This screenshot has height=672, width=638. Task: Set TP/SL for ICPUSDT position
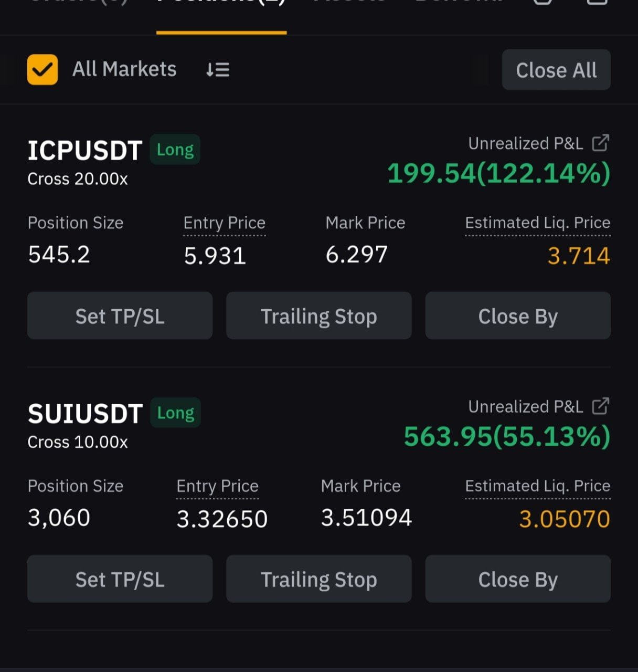[120, 316]
